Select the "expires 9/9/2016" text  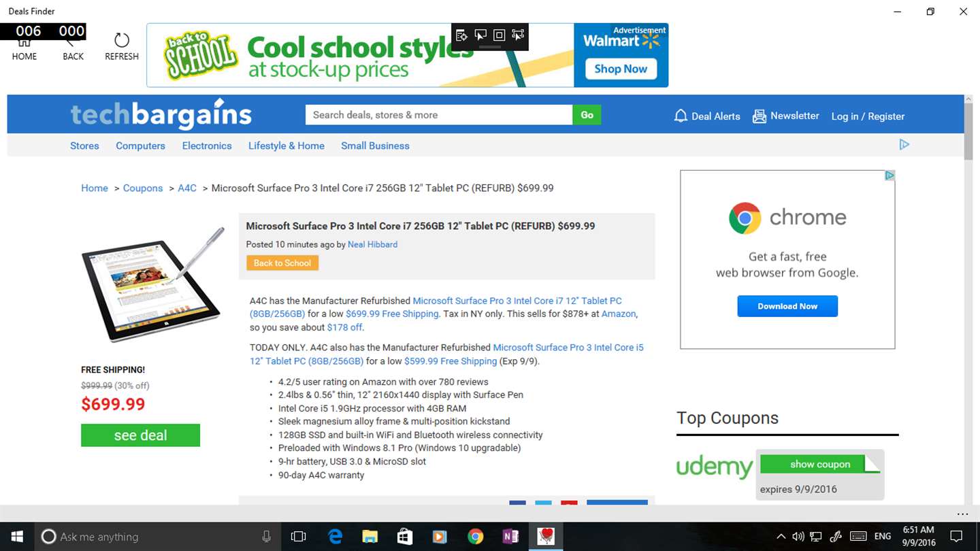pos(798,489)
